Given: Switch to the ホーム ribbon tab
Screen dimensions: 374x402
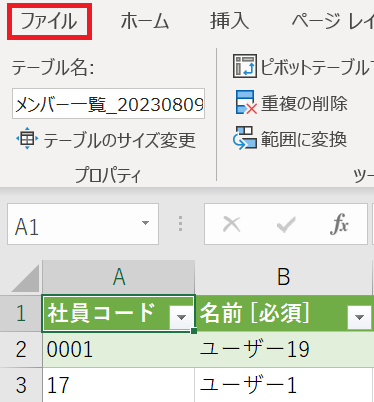Looking at the screenshot, I should coord(145,21).
